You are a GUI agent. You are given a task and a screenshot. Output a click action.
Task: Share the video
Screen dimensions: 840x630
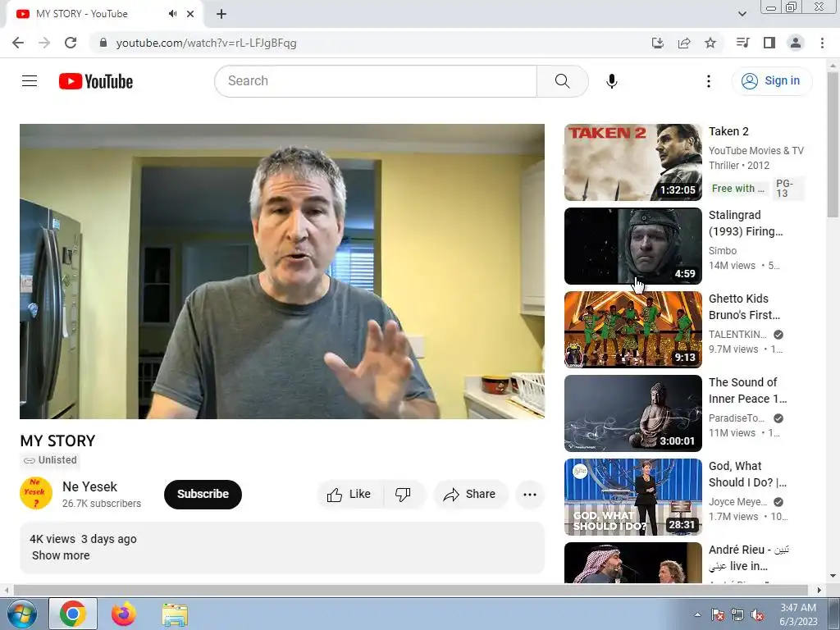[x=470, y=494]
